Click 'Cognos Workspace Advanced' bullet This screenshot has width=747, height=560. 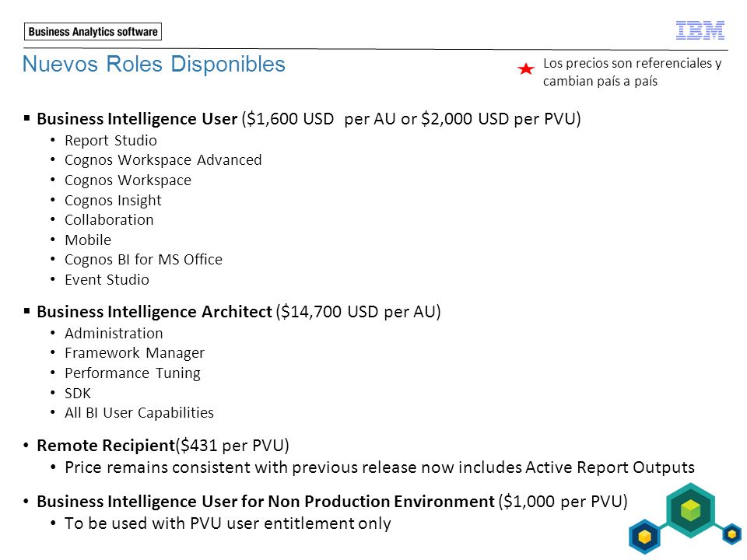(163, 160)
